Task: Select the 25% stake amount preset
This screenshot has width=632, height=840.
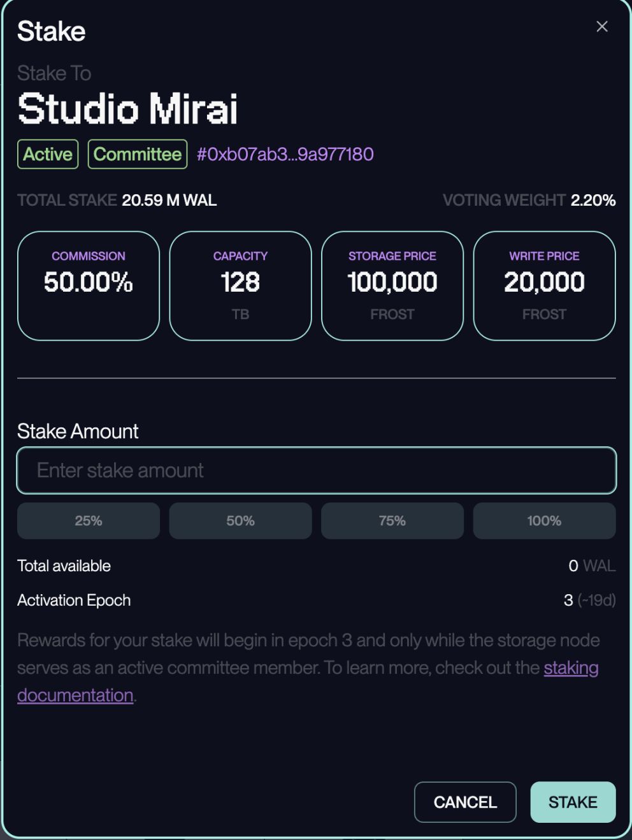Action: point(89,520)
